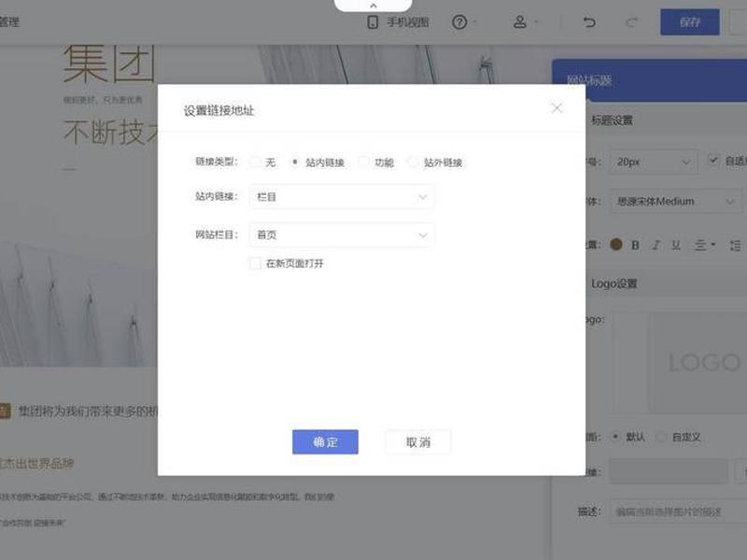Save the page with 保存 button
The height and width of the screenshot is (560, 747).
[690, 21]
